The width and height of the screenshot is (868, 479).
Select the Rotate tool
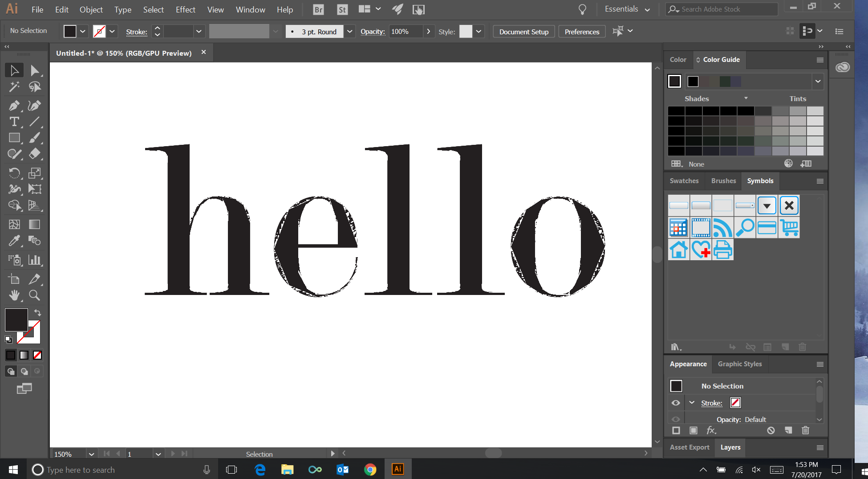pos(14,173)
